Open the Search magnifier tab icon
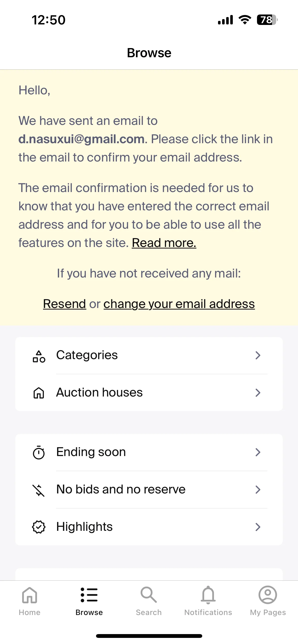The width and height of the screenshot is (298, 644). pyautogui.click(x=149, y=595)
